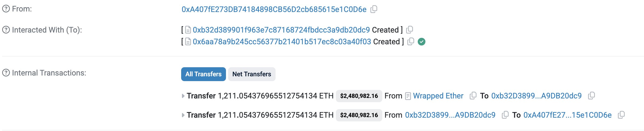Open recipient 0xA407fE27...15e1C0D6e link
644x131 pixels.
[x=567, y=115]
